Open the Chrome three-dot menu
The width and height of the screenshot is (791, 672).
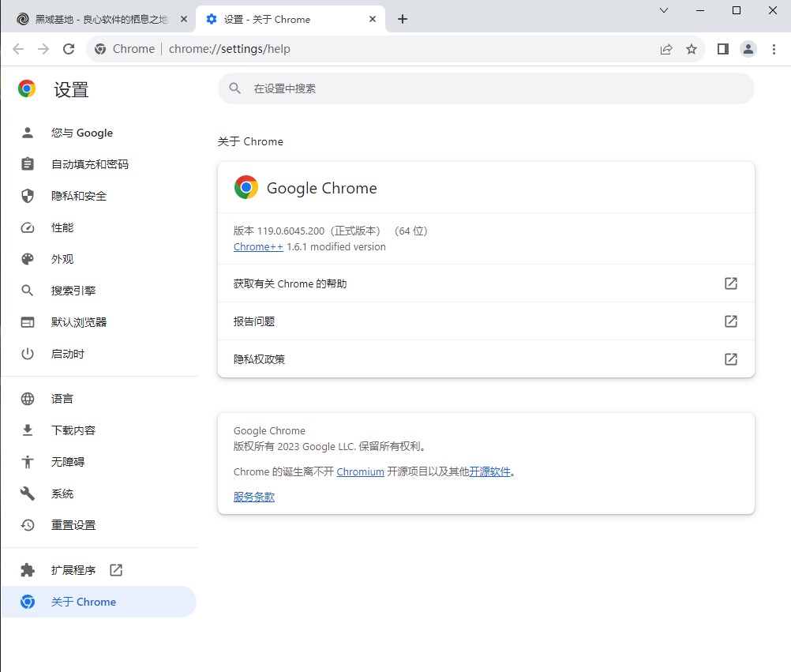[x=774, y=49]
